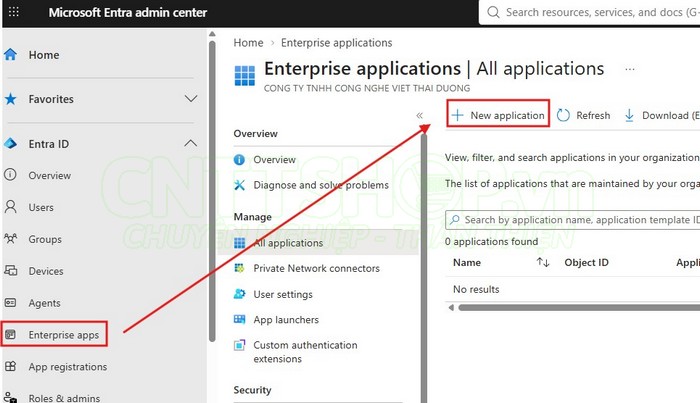The height and width of the screenshot is (403, 700).
Task: Click the sidebar scrollbar up arrow
Action: coord(212,34)
